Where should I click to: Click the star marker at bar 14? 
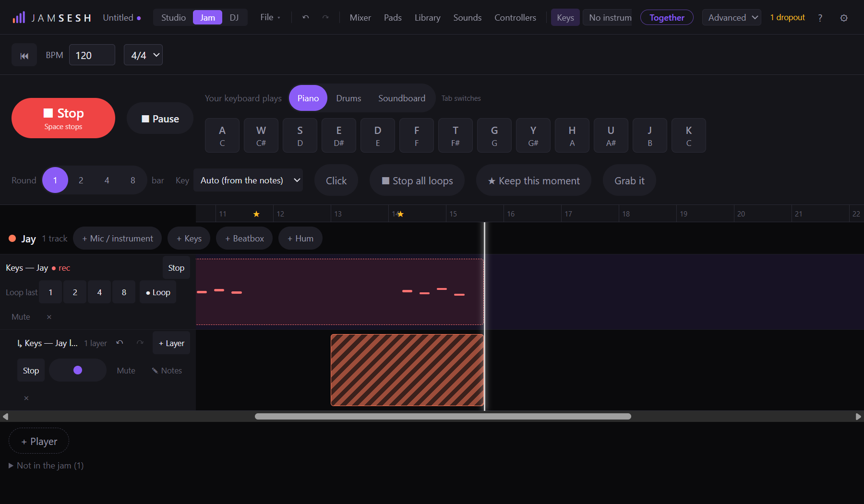pos(400,214)
